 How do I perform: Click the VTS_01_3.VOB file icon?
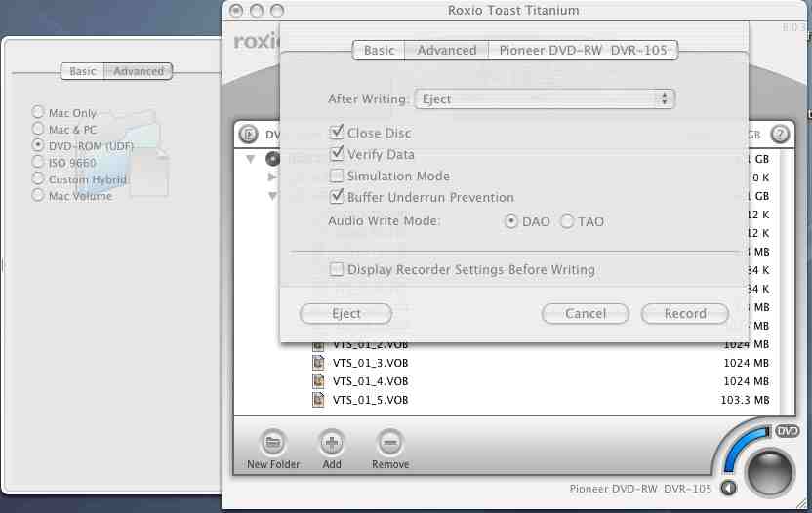(x=318, y=363)
